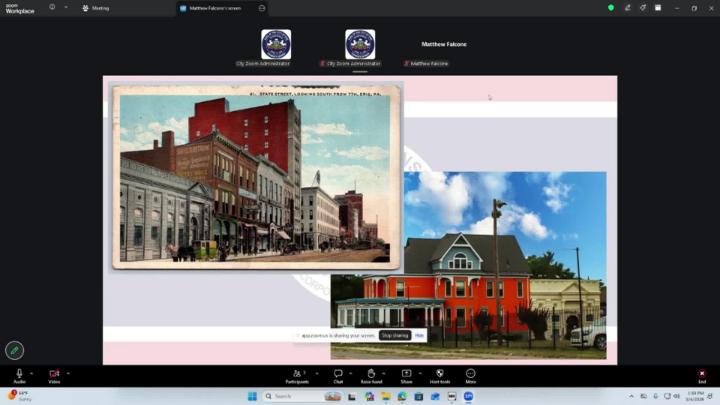Image resolution: width=720 pixels, height=405 pixels.
Task: Mute the microphone with Audio button
Action: [x=19, y=376]
